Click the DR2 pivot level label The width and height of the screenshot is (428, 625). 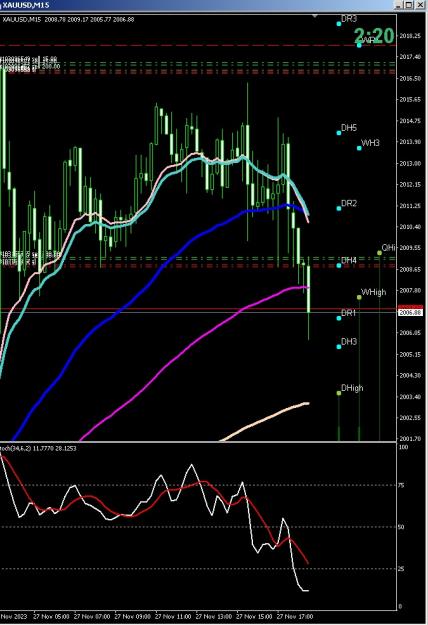(349, 204)
